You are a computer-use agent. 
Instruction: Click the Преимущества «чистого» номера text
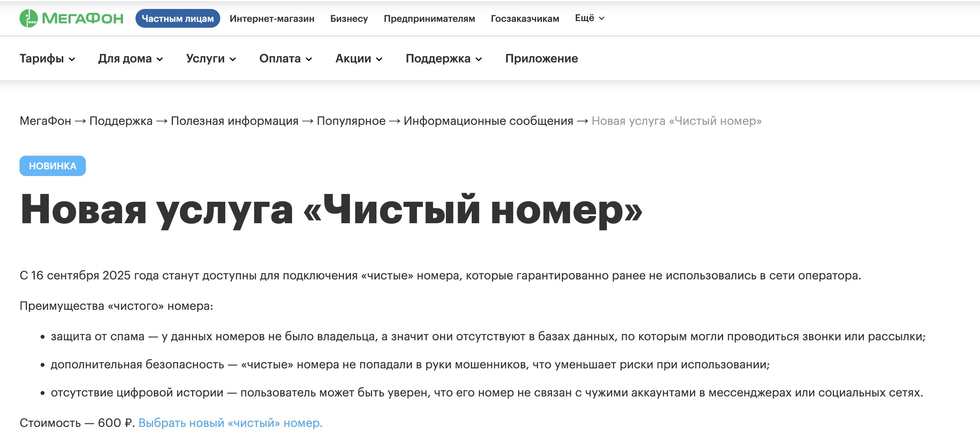point(116,306)
